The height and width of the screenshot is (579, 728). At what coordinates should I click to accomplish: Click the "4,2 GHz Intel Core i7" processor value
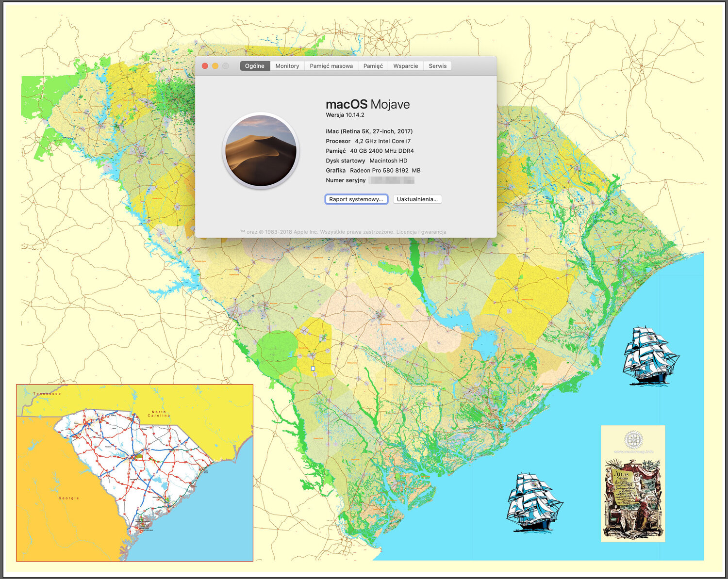[x=383, y=141]
